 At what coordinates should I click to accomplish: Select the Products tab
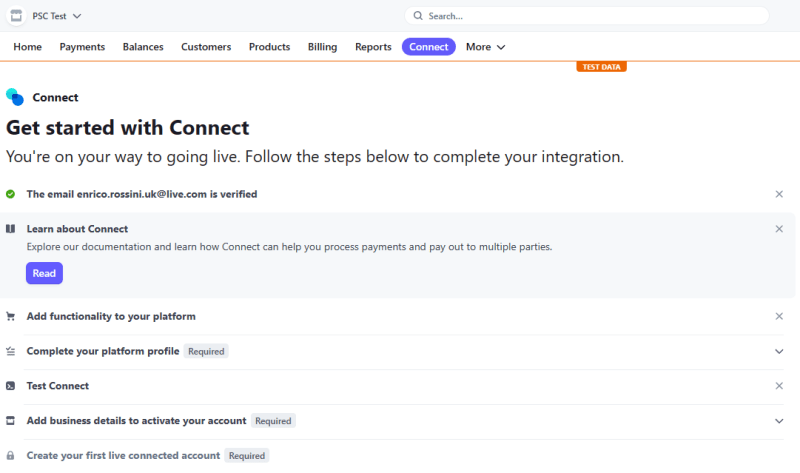269,47
